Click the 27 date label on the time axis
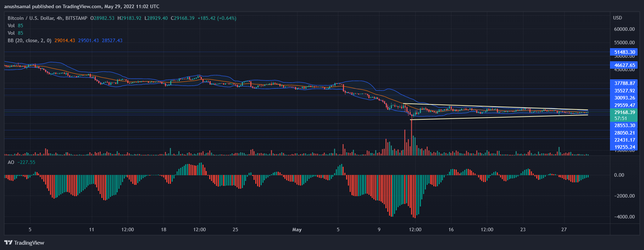 pos(564,229)
